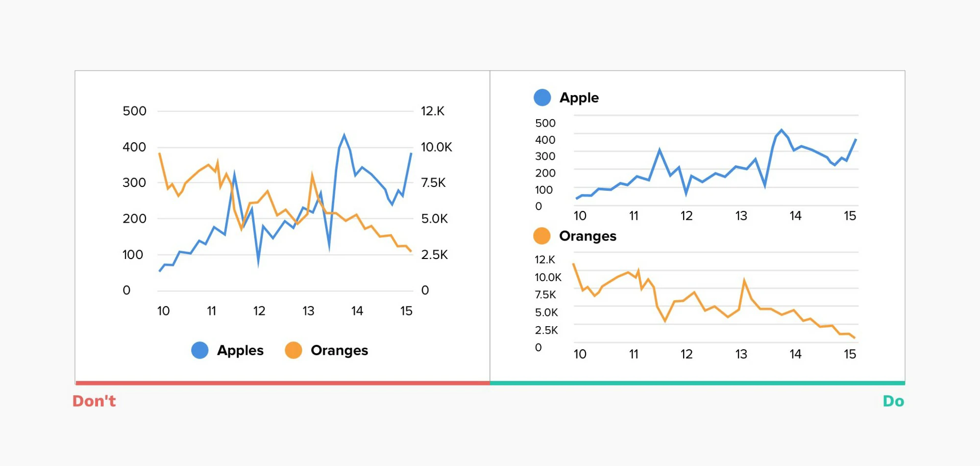This screenshot has width=980, height=466.
Task: Click the 2.5K label on right Oranges chart
Action: pos(546,330)
